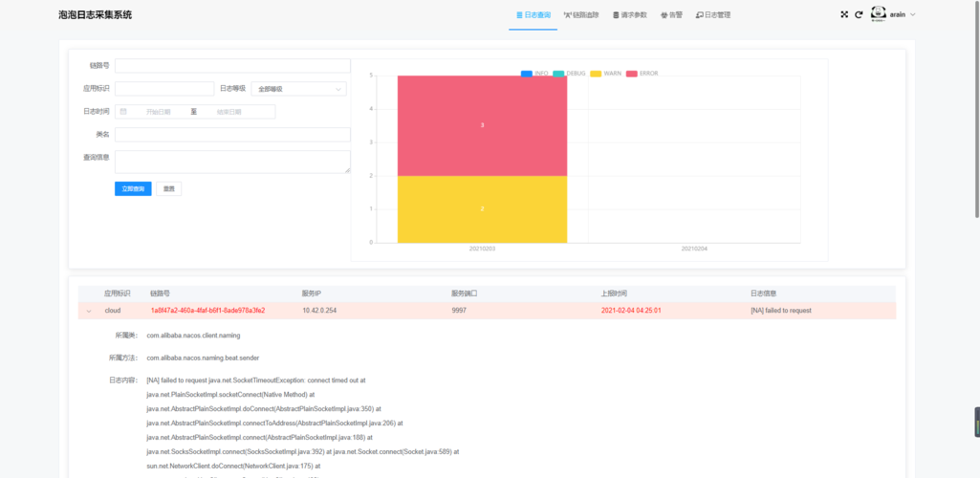Click into the 查询信息 text area
The height and width of the screenshot is (478, 980).
[232, 162]
